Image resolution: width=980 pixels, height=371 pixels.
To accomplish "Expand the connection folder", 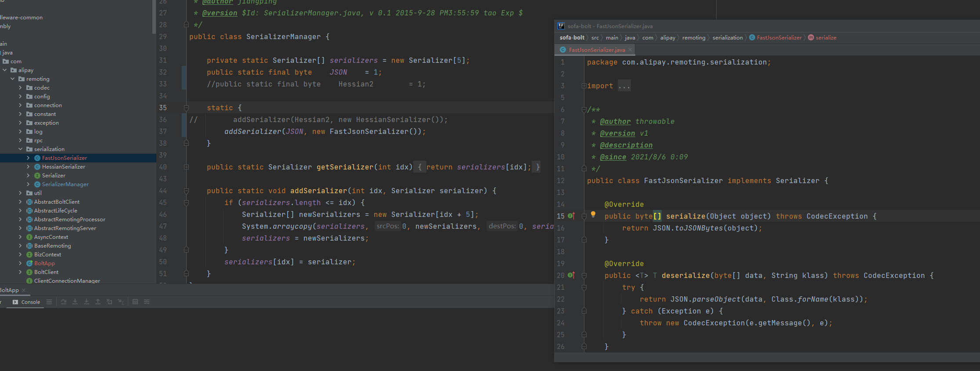I will pos(21,105).
